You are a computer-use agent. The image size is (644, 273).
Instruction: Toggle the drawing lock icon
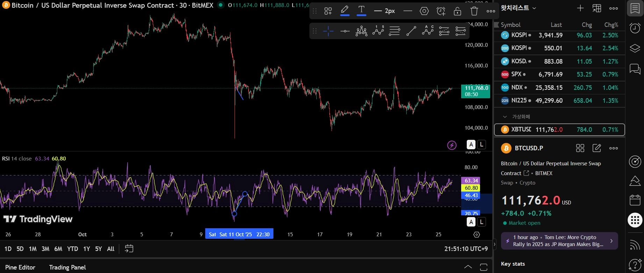click(x=457, y=11)
